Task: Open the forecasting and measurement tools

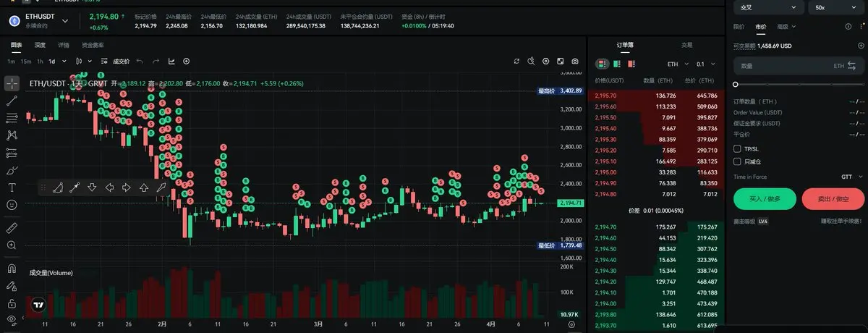Action: point(11,153)
